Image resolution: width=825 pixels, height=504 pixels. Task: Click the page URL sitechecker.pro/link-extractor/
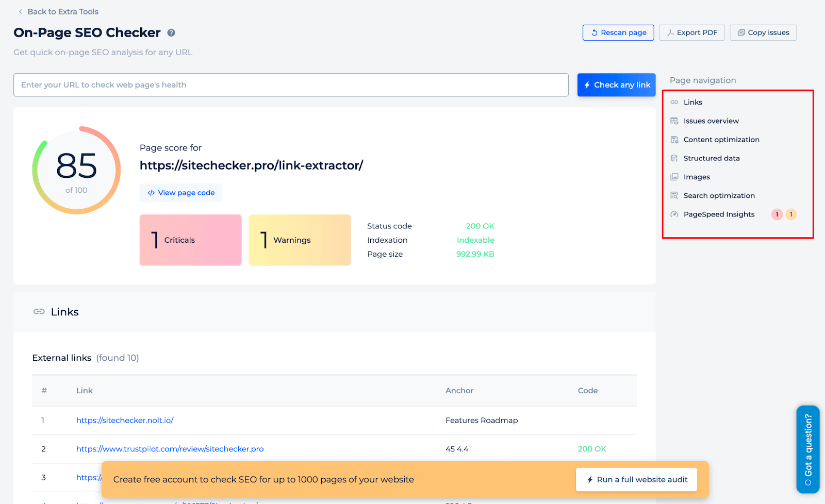(252, 165)
